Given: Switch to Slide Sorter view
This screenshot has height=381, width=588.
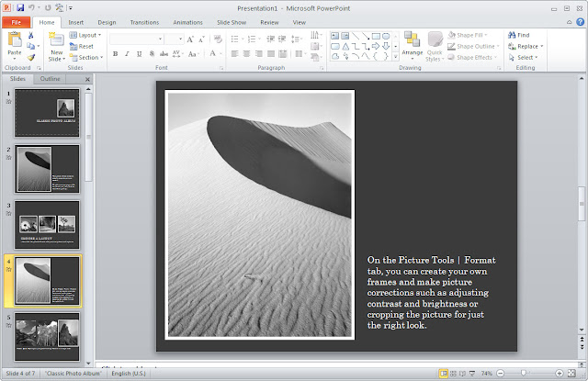Looking at the screenshot, I should (453, 373).
